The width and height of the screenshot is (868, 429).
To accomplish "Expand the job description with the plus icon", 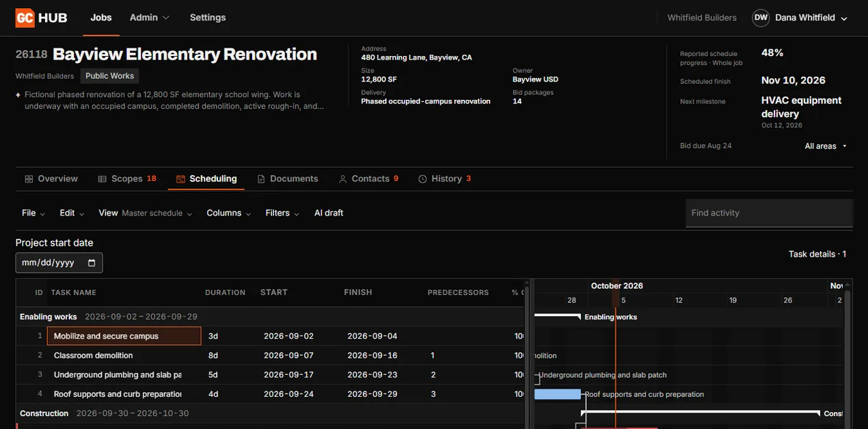I will [x=18, y=95].
